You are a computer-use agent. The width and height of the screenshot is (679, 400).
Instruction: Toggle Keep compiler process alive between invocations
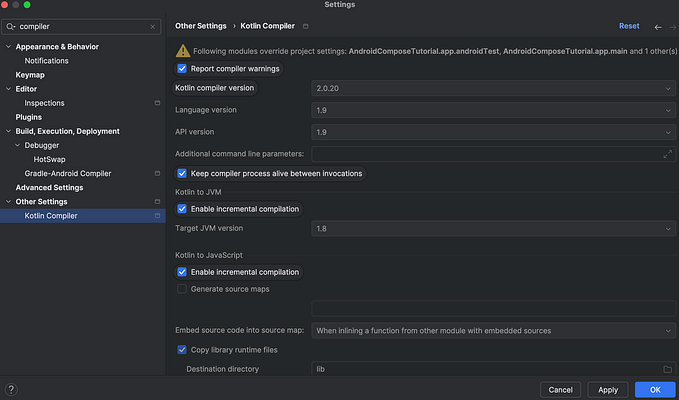(x=182, y=173)
